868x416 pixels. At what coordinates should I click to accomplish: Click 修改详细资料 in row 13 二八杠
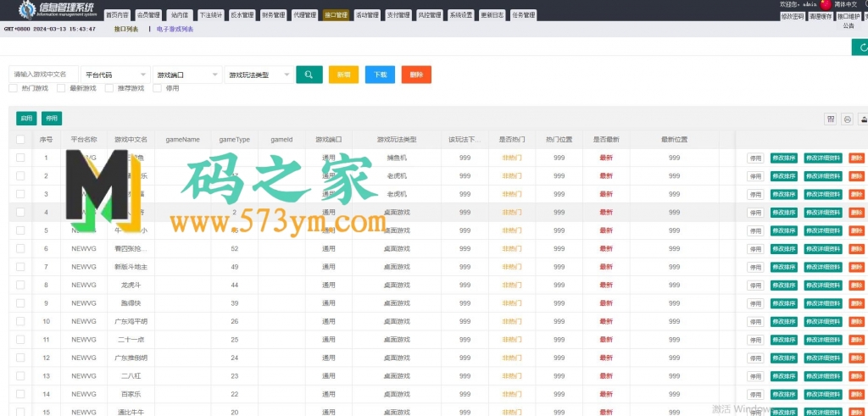(823, 376)
